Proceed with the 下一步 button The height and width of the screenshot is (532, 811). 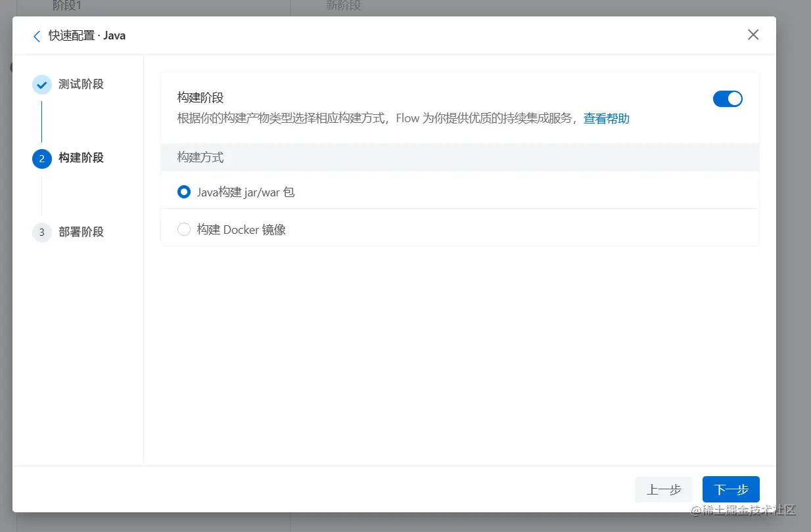point(731,489)
